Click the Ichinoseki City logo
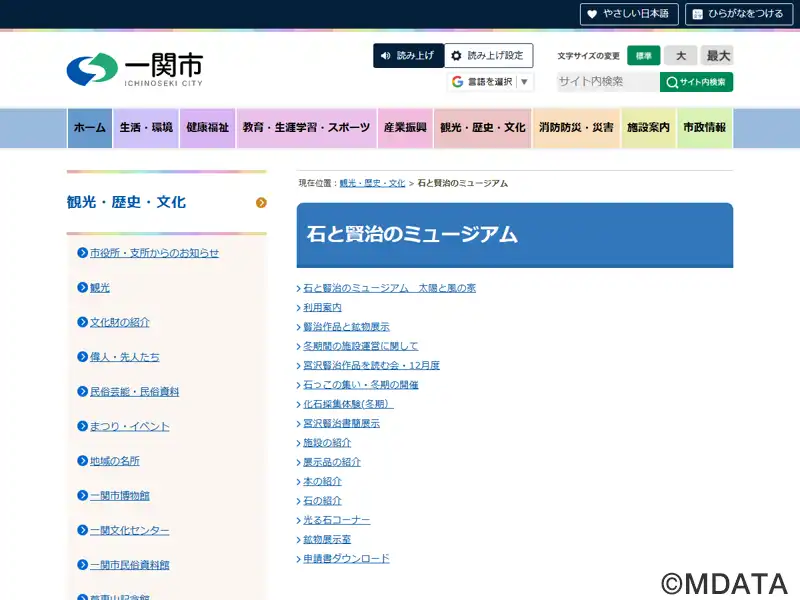Viewport: 800px width, 600px height. (x=134, y=70)
